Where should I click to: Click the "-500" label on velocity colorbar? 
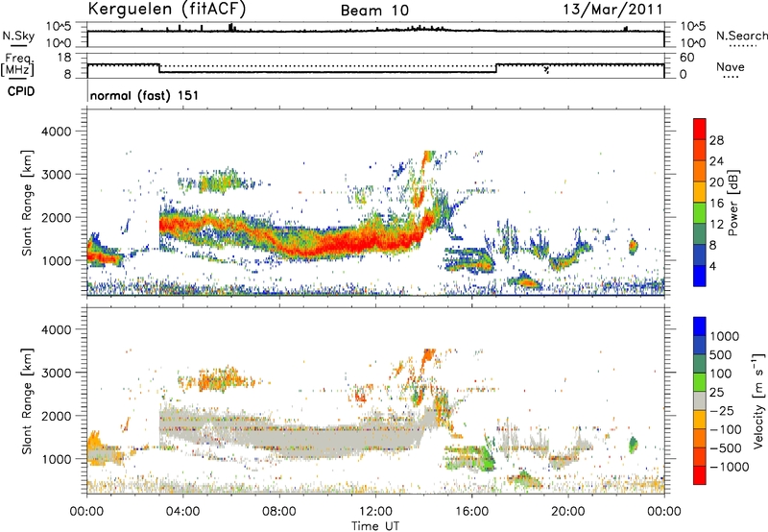pos(726,448)
